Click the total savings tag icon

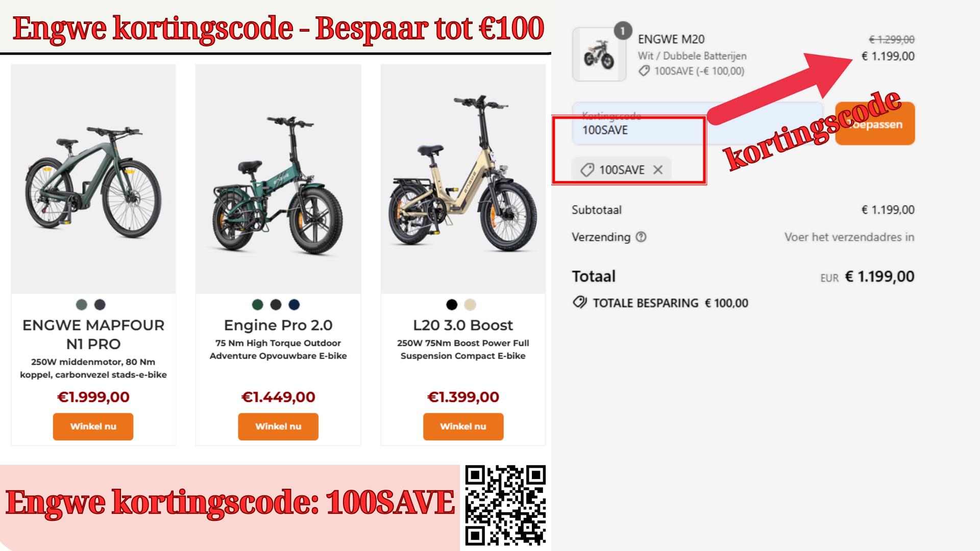tap(579, 303)
